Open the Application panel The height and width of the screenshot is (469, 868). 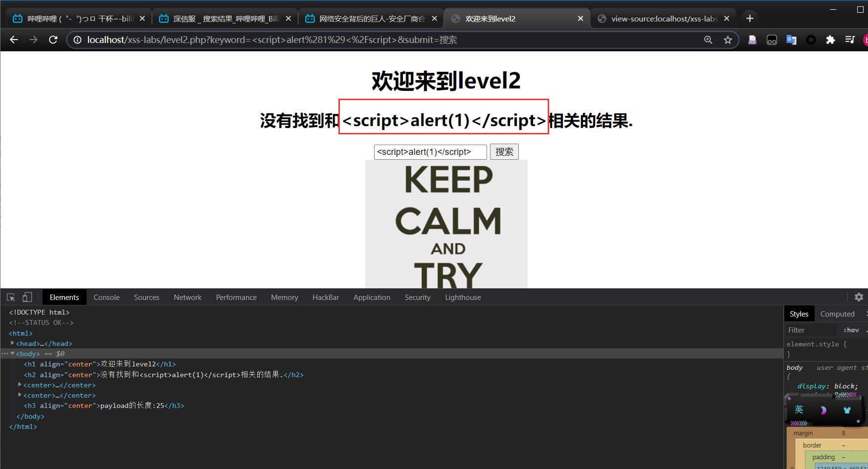[x=372, y=297]
